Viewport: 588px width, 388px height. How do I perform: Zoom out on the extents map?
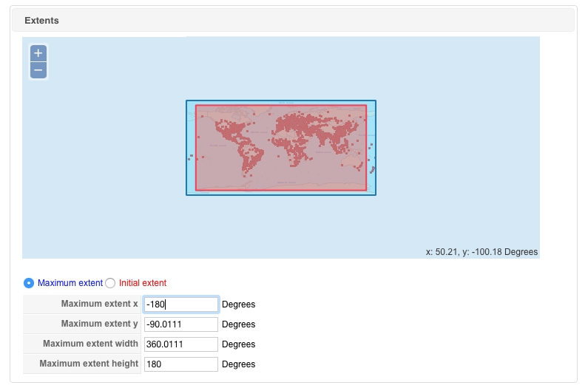tap(38, 71)
